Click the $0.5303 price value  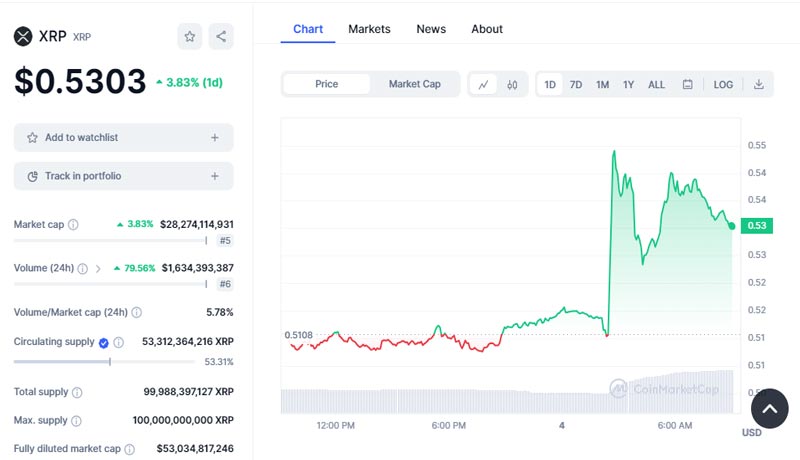[80, 82]
